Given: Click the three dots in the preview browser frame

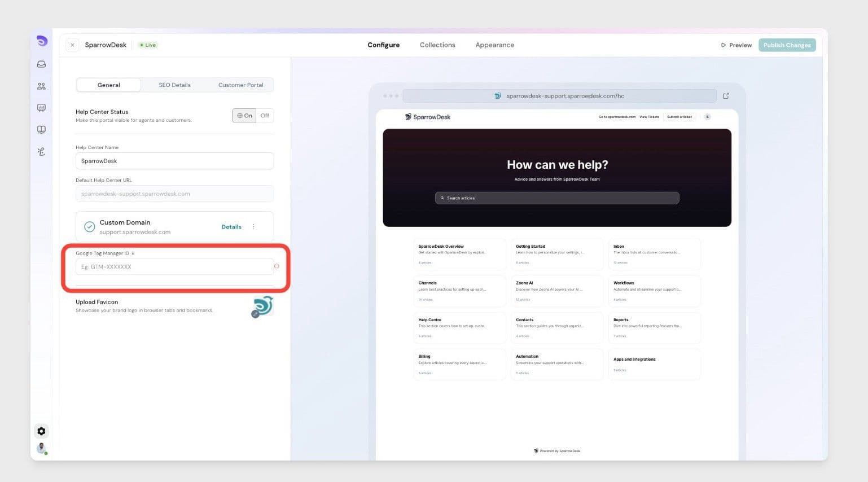Looking at the screenshot, I should [391, 96].
